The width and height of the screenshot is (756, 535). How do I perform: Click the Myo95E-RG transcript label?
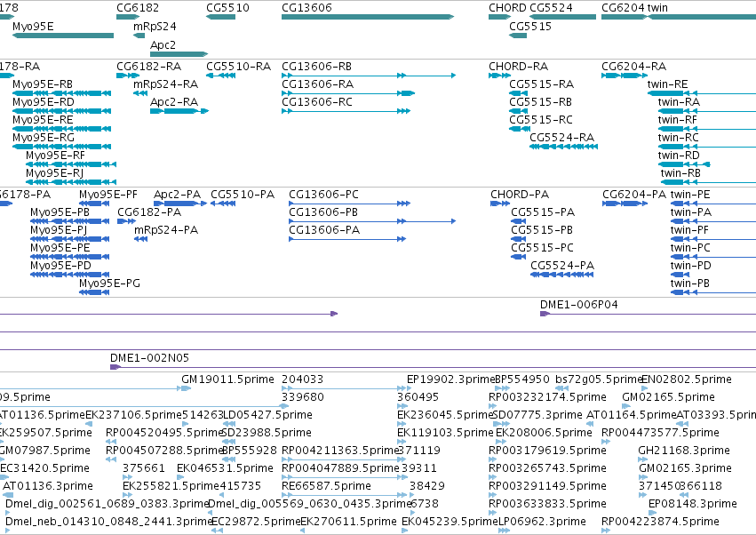(44, 138)
